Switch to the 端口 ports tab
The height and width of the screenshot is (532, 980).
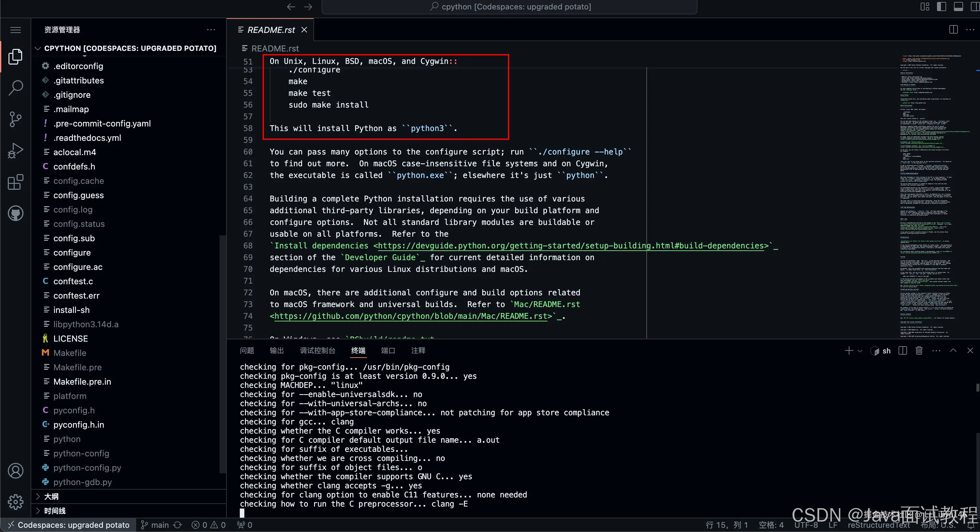[x=388, y=350]
